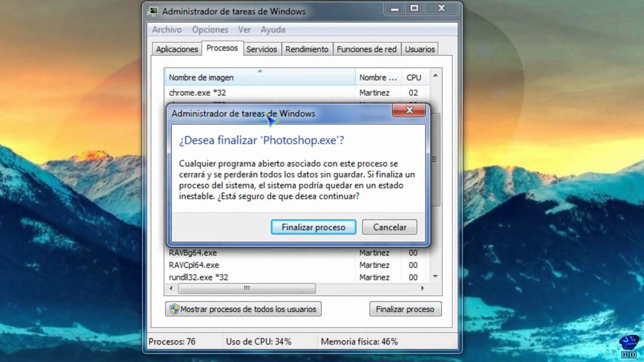The image size is (644, 362).
Task: Open the Ayuda menu
Action: [273, 30]
